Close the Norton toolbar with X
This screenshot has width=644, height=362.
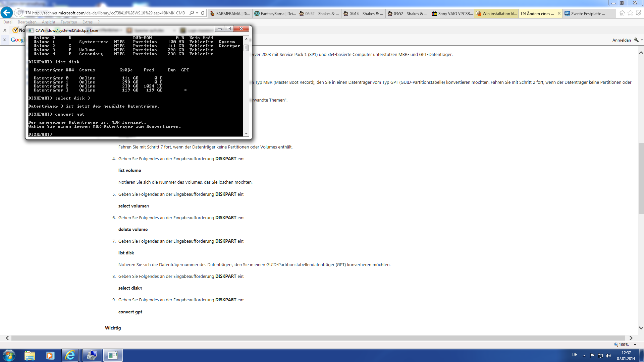[5, 30]
